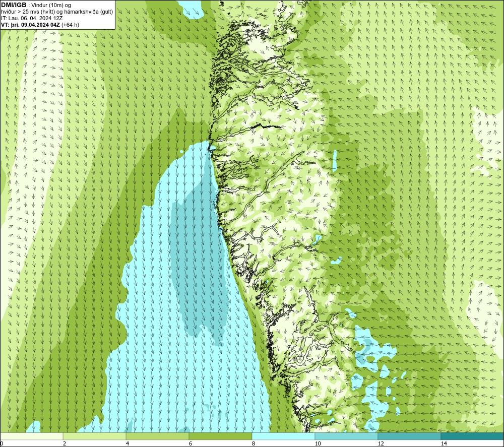Click the color swatch above 14 m/s
Image resolution: width=504 pixels, height=447 pixels.
coord(473,436)
